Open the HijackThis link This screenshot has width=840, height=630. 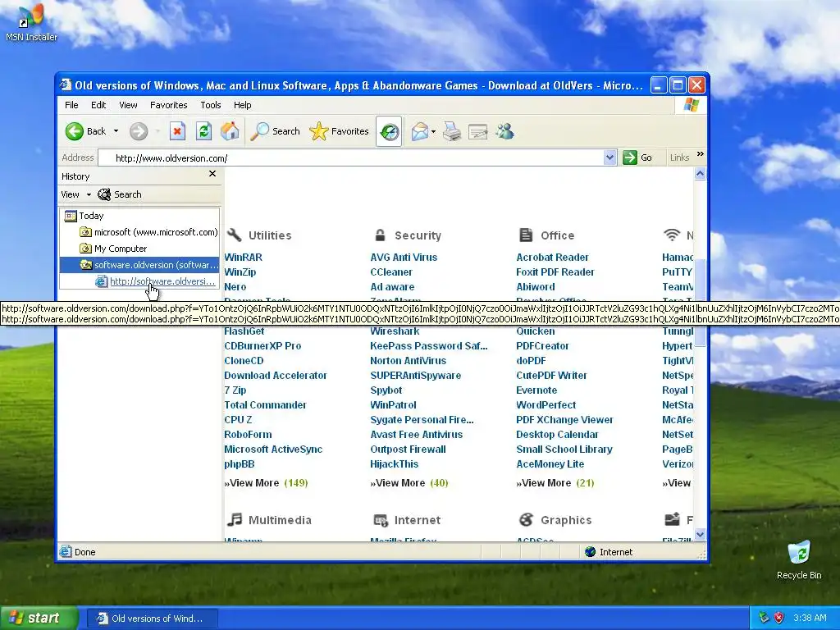394,464
